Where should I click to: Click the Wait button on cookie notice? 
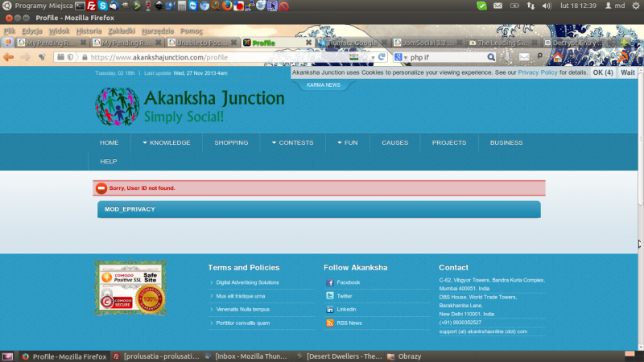pos(628,72)
